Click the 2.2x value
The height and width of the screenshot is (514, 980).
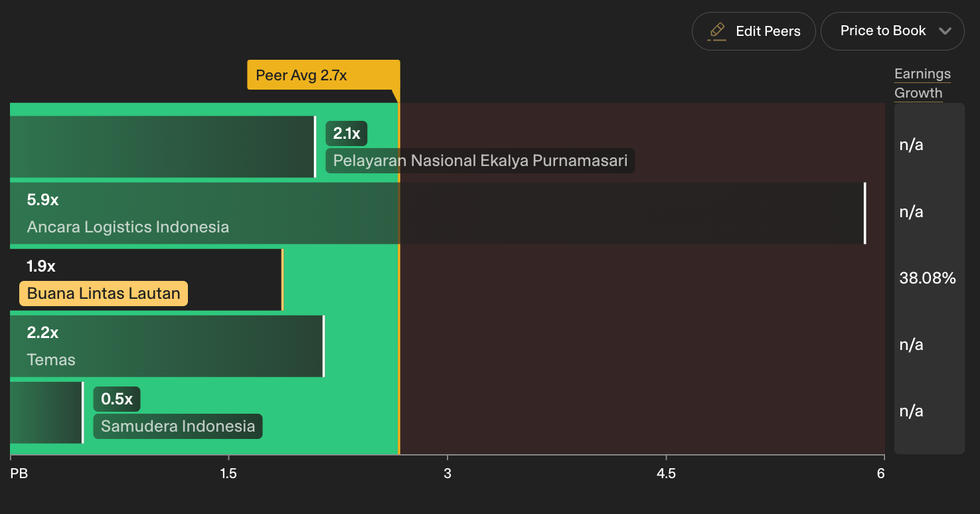pos(43,332)
